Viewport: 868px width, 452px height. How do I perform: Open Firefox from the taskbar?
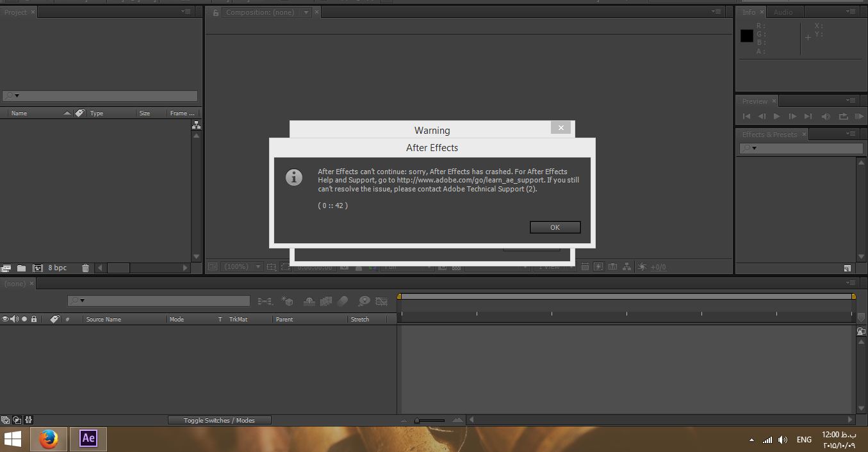coord(49,439)
